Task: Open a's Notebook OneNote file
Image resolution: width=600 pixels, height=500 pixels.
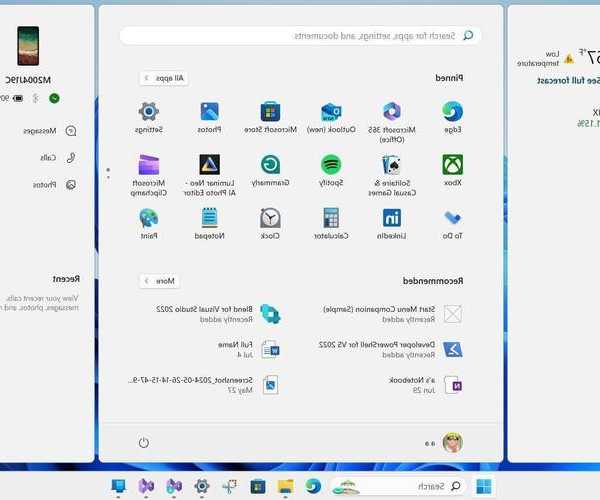Action: tap(426, 385)
